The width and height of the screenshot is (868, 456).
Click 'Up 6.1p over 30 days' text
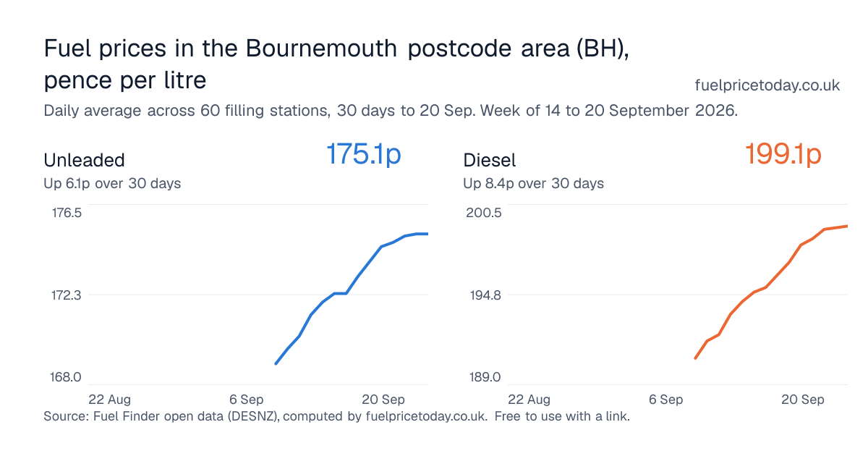(112, 184)
